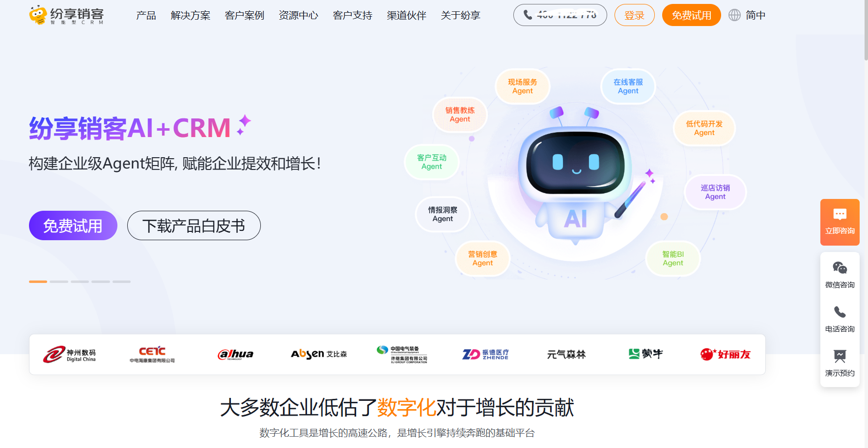
Task: Open the 关于纷享 menu item
Action: coord(461,15)
